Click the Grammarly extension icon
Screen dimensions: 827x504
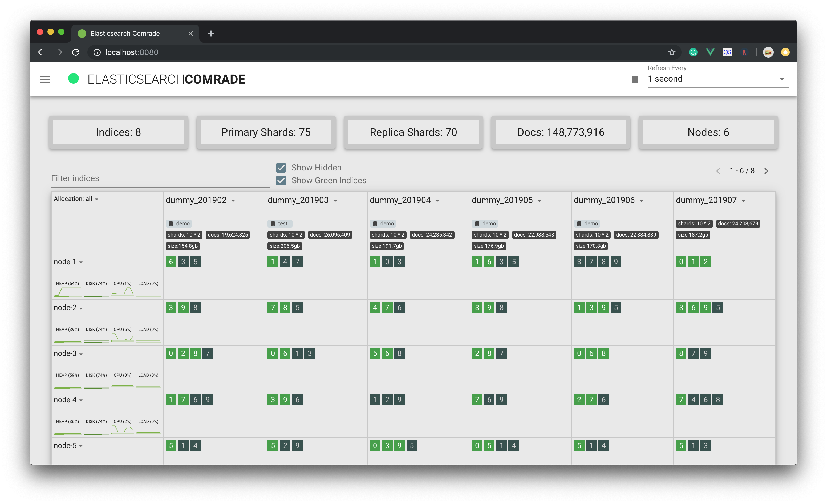[x=693, y=52]
